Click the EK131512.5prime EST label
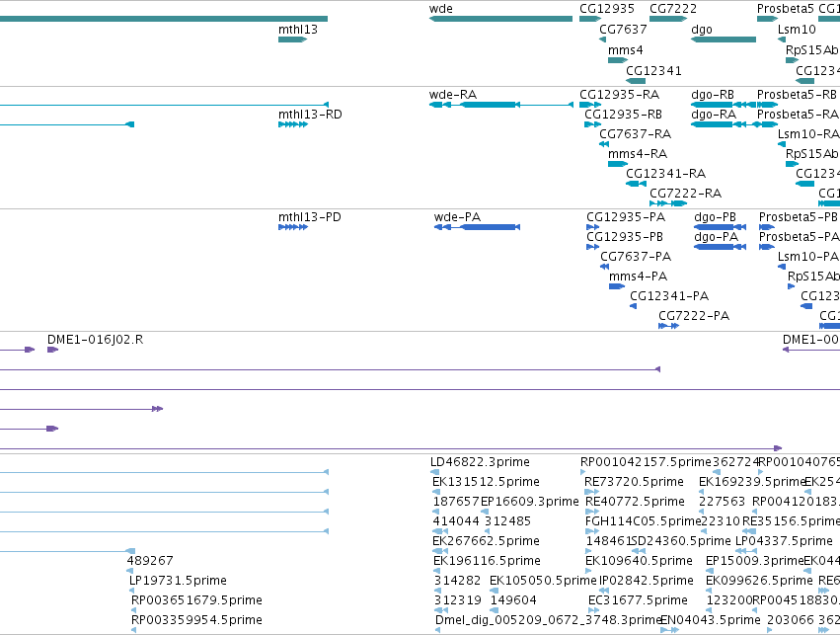Screen dimensions: 840x635 click(486, 482)
